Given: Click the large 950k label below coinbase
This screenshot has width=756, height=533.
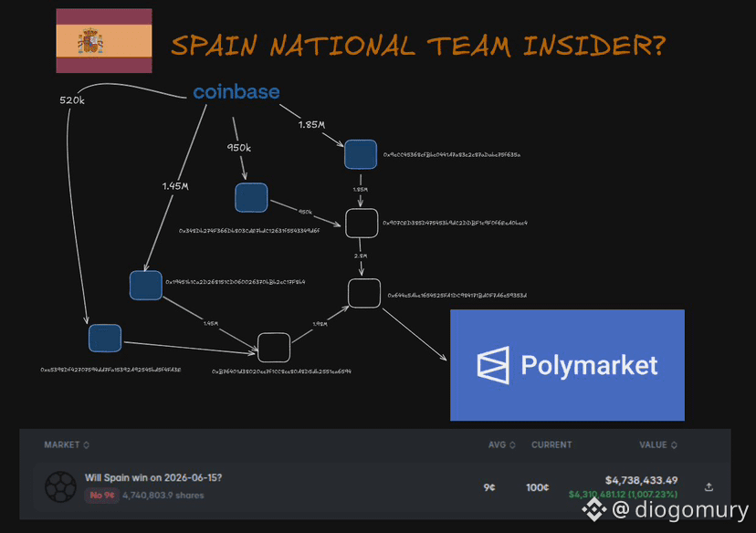Looking at the screenshot, I should [x=239, y=148].
